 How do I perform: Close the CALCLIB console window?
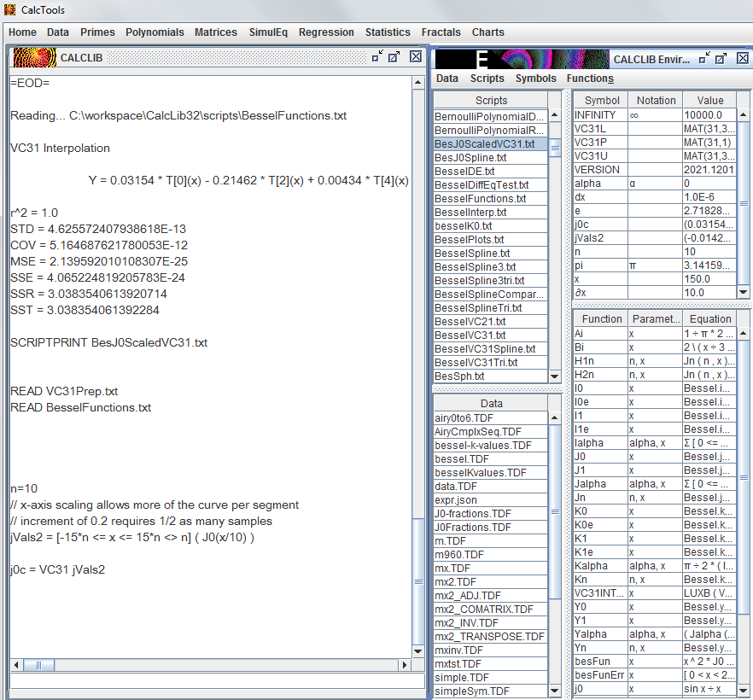pyautogui.click(x=416, y=56)
